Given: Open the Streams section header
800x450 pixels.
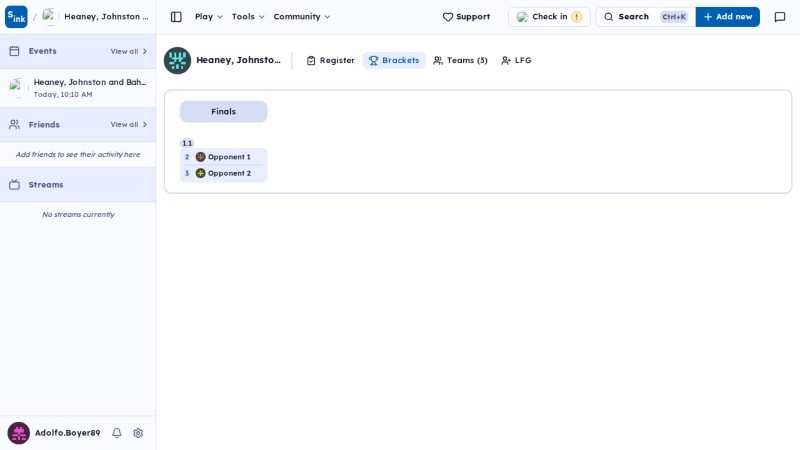Looking at the screenshot, I should [78, 185].
